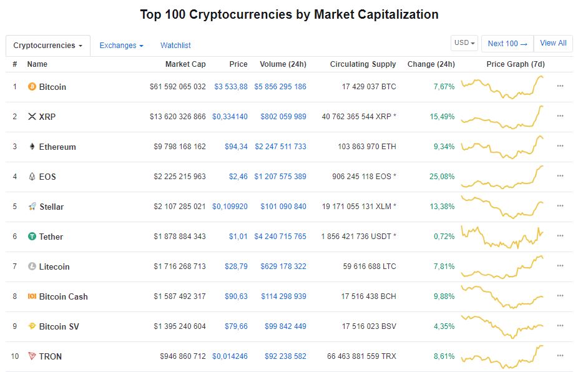The width and height of the screenshot is (588, 372).
Task: Open the three-dot menu for the EOS row
Action: 561,175
